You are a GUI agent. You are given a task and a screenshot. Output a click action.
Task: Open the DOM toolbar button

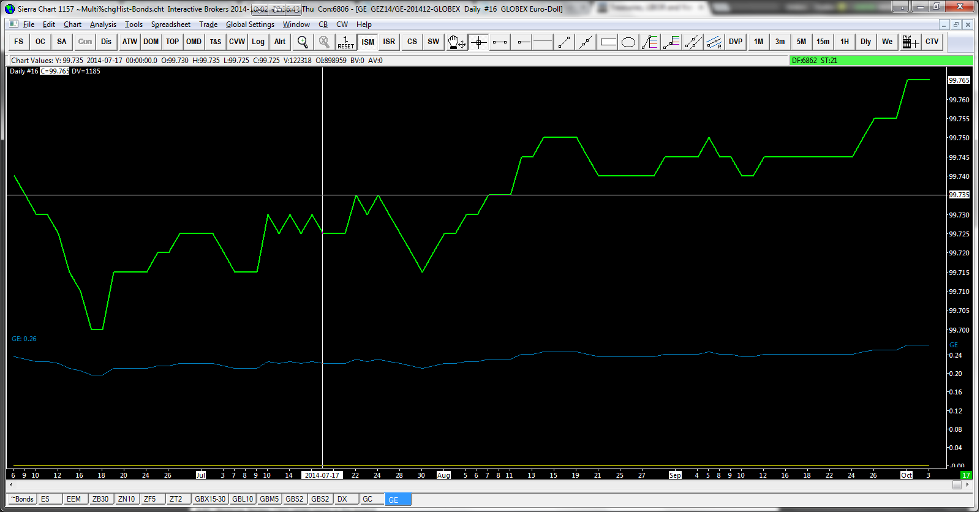(151, 42)
